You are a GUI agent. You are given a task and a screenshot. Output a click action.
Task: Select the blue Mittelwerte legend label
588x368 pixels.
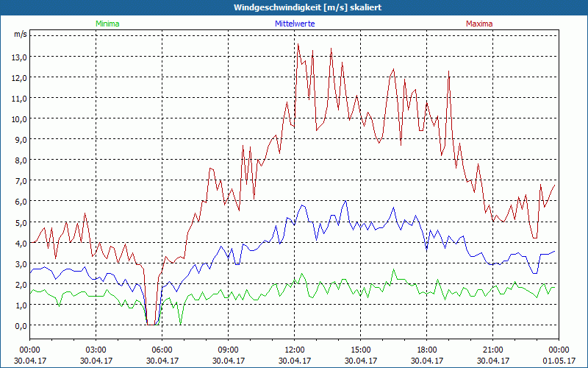[294, 24]
